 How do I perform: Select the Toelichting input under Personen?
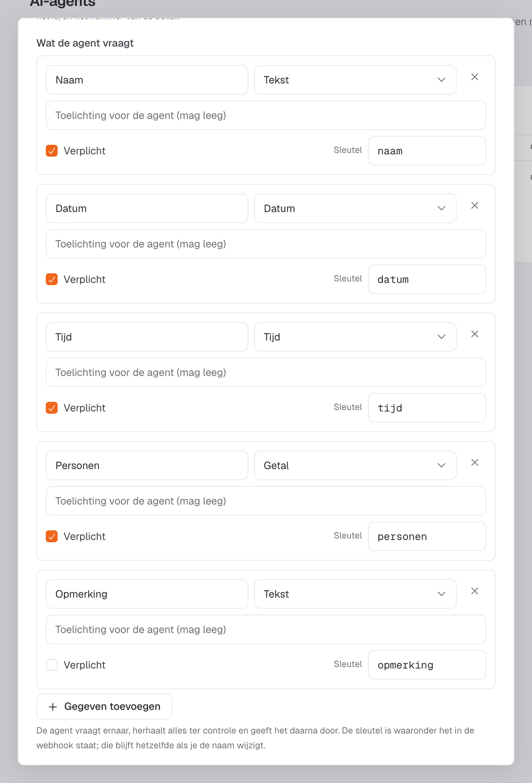(266, 501)
